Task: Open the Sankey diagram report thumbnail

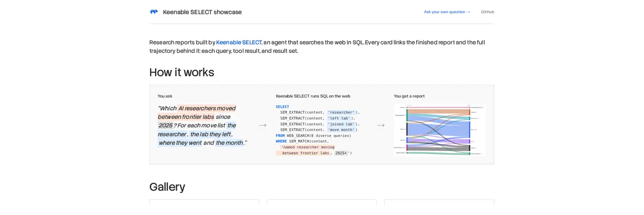Action: pyautogui.click(x=439, y=130)
